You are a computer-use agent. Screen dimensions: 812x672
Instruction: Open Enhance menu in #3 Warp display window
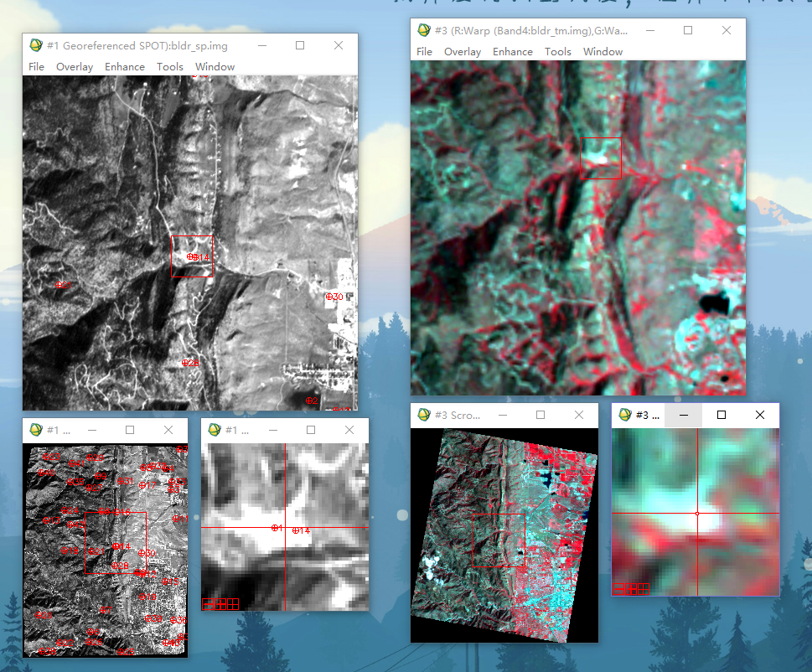(x=513, y=52)
